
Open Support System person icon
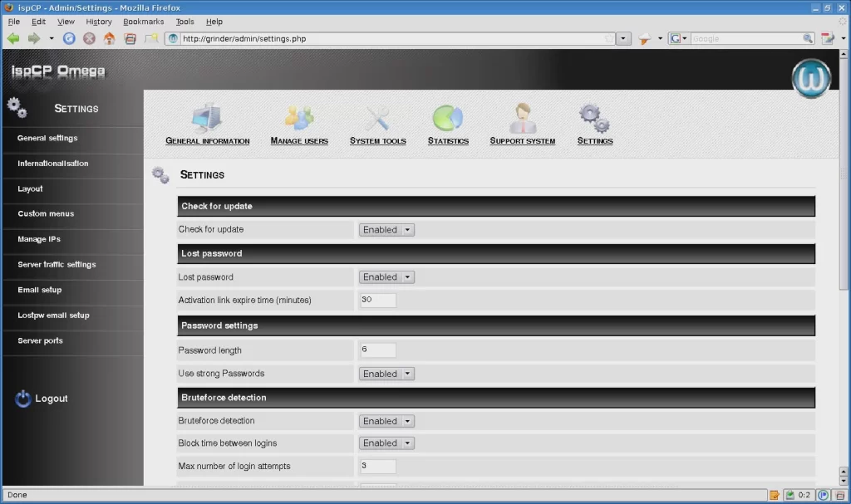tap(522, 118)
